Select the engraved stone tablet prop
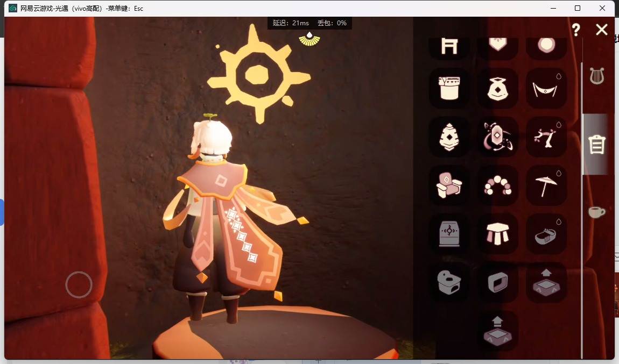This screenshot has width=619, height=364. pos(449,234)
